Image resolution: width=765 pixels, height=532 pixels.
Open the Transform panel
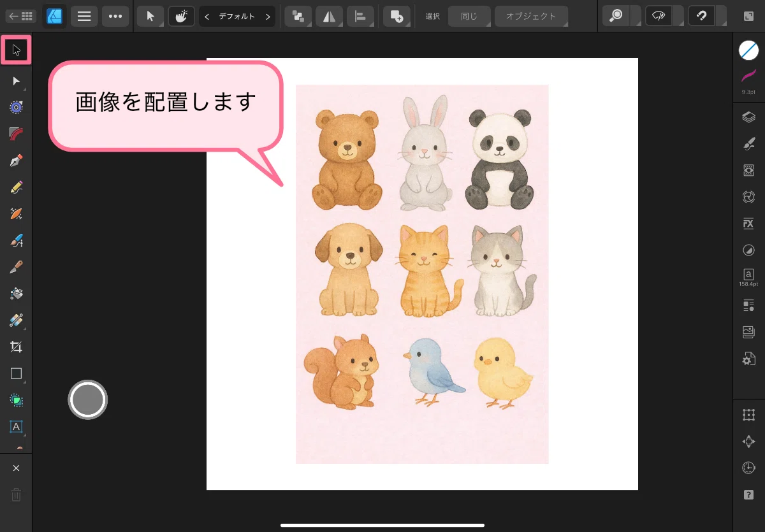748,415
